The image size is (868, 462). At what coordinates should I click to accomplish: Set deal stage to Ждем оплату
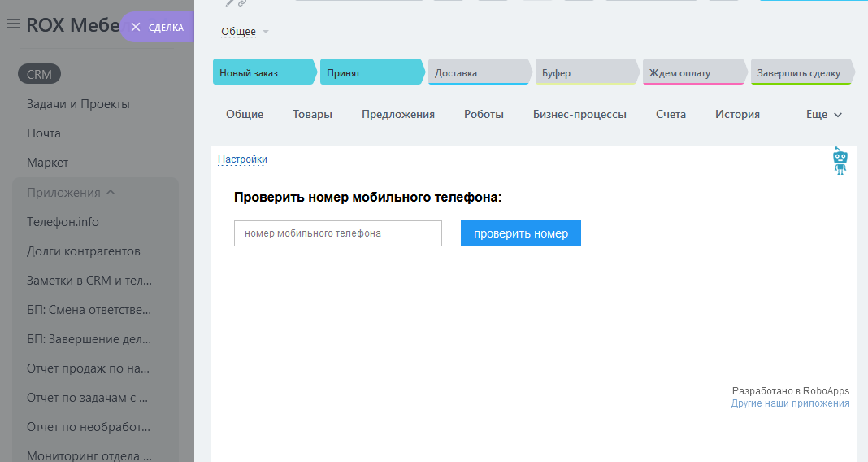pyautogui.click(x=692, y=72)
